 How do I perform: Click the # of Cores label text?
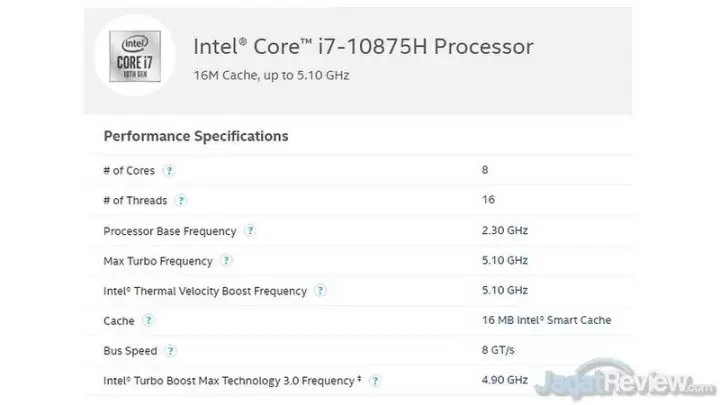coord(130,170)
